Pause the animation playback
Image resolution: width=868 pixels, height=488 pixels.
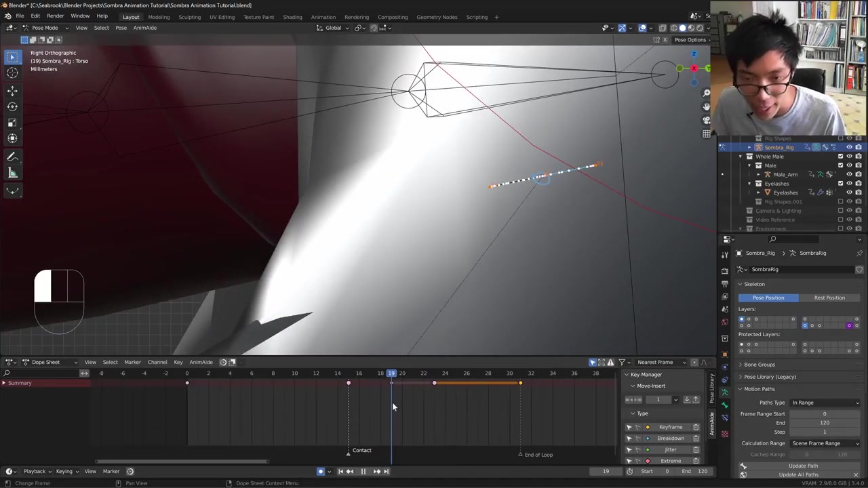pyautogui.click(x=363, y=472)
